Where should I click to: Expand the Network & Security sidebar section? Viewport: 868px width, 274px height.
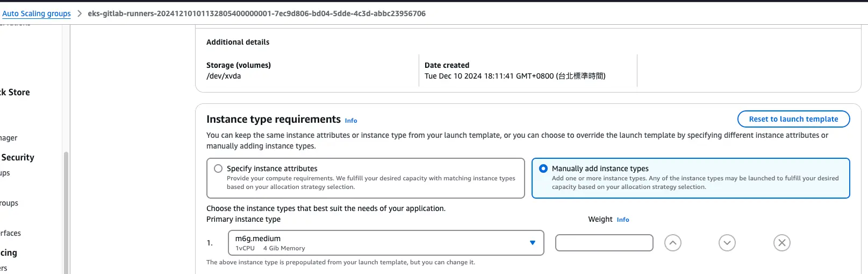(x=17, y=158)
